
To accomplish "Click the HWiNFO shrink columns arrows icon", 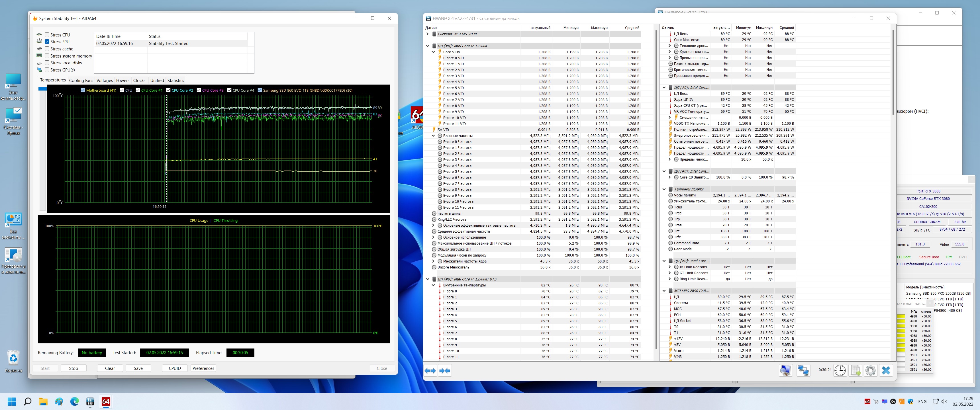I will (445, 370).
